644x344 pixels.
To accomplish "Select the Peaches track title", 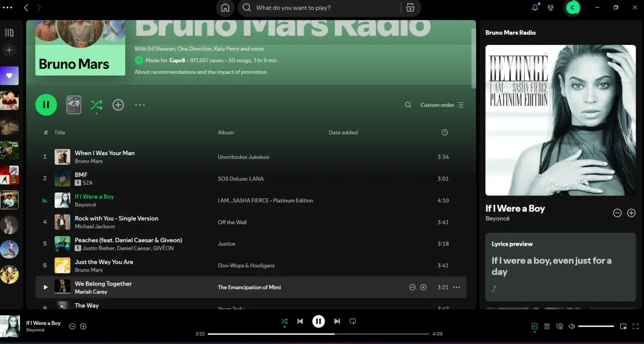I will coord(128,240).
